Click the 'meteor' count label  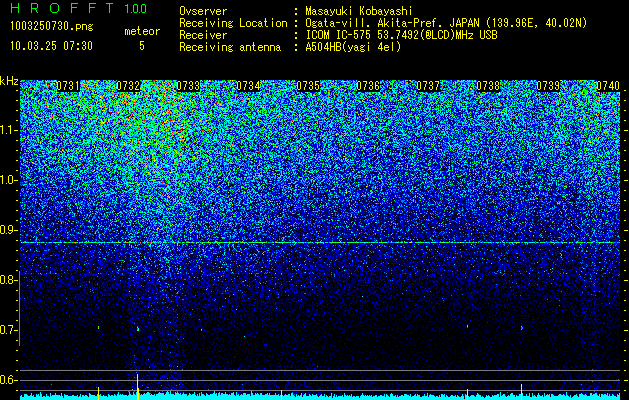pos(142,31)
